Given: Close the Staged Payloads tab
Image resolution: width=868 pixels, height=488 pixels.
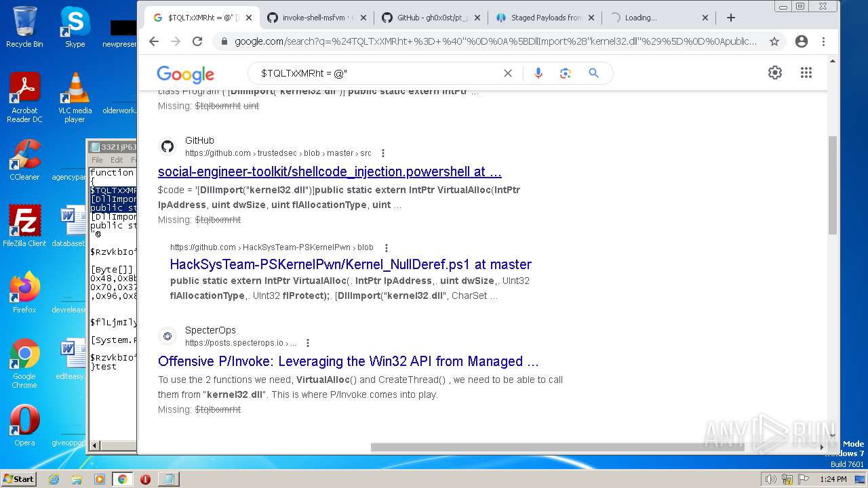Looking at the screenshot, I should click(591, 18).
